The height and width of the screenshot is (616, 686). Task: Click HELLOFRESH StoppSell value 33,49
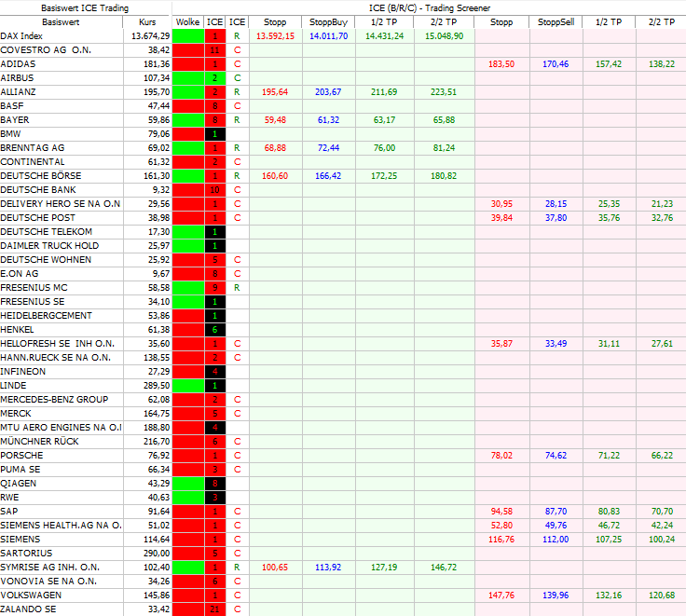coord(556,344)
